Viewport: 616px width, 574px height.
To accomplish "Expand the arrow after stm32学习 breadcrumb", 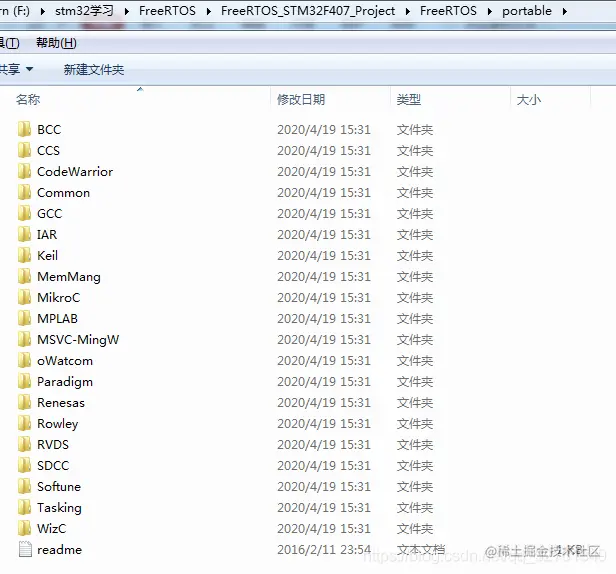I will tap(126, 11).
